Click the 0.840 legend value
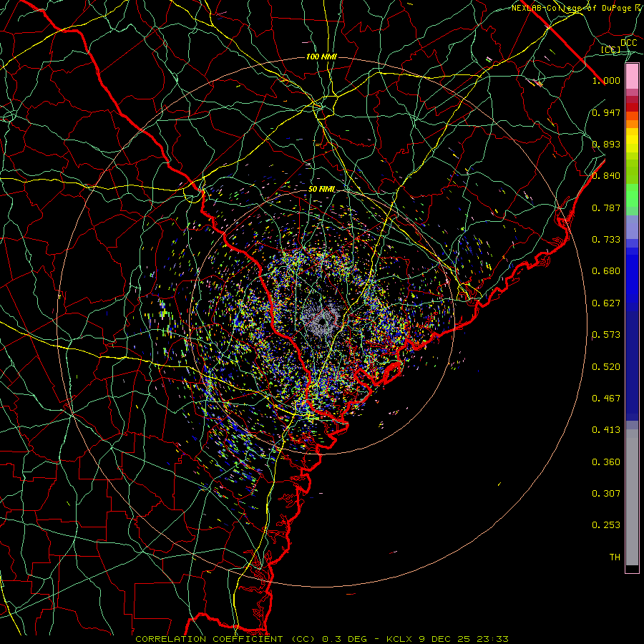Image resolution: width=644 pixels, height=644 pixels. 606,176
